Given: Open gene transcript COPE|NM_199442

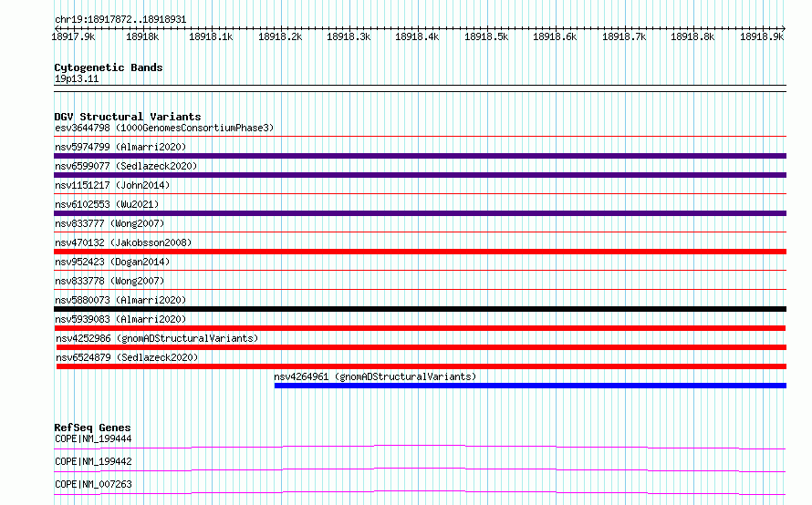Looking at the screenshot, I should pyautogui.click(x=93, y=461).
